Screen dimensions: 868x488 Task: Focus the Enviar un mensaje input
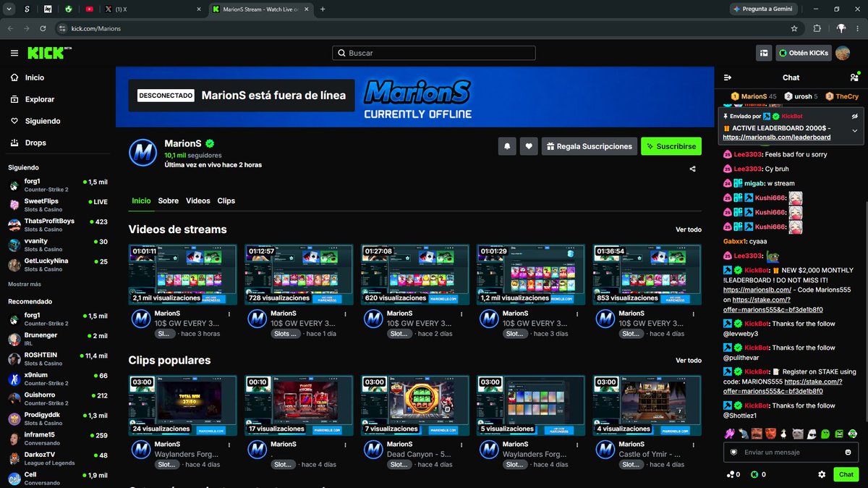[x=791, y=453]
